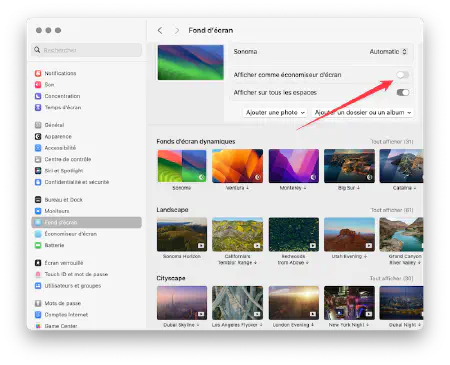The height and width of the screenshot is (365, 450).
Task: Go back with the left chevron
Action: pyautogui.click(x=160, y=30)
